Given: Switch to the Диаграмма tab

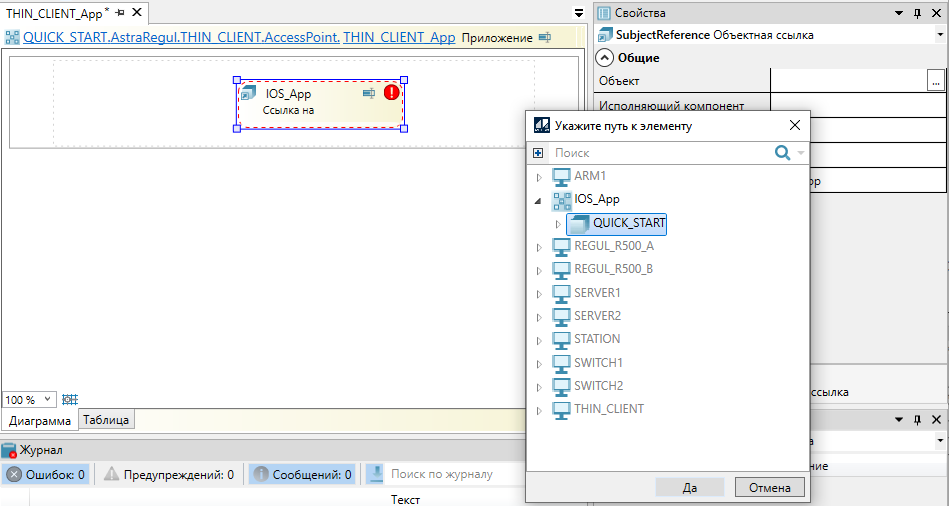Looking at the screenshot, I should [40, 421].
